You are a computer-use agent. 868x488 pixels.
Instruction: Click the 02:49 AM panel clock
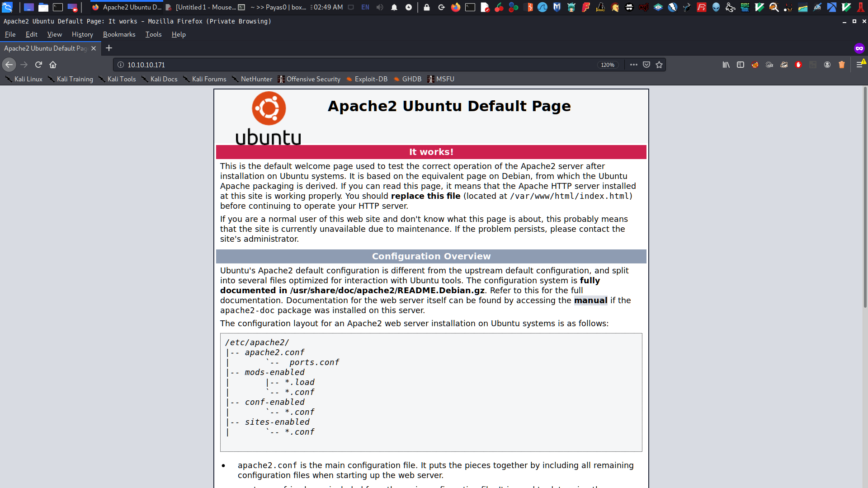[327, 7]
